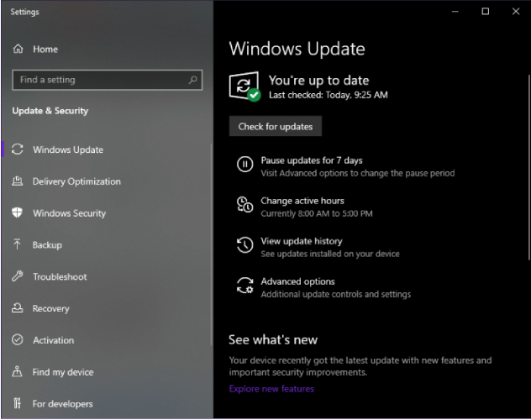
Task: Click the Find my device person icon
Action: point(18,371)
